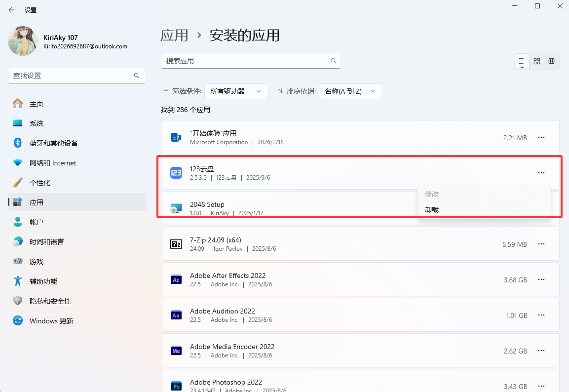Expand the 名称(A 到 Z) sort dropdown
Image resolution: width=569 pixels, height=392 pixels.
350,91
